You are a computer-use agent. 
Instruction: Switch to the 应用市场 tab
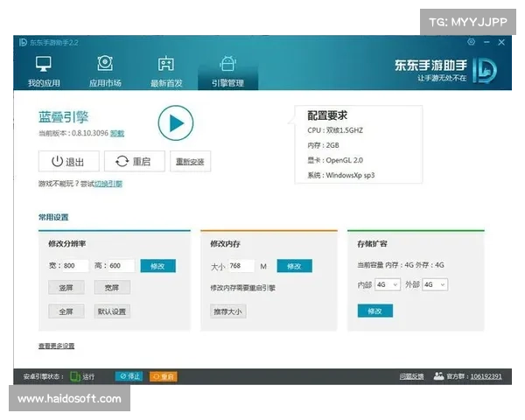coord(105,72)
